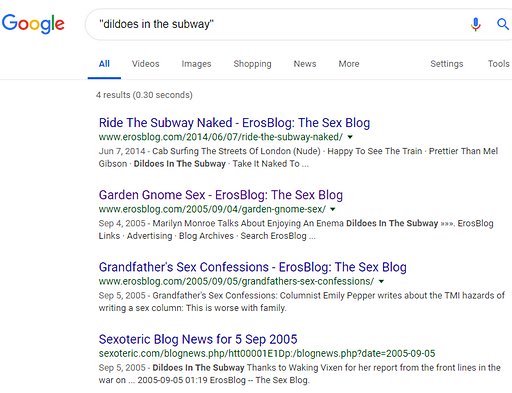Switch to the Images tab
This screenshot has width=512, height=393.
(x=196, y=64)
